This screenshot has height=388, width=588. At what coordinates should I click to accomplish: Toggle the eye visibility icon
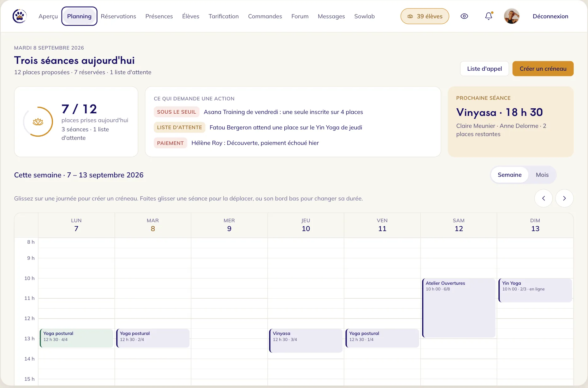pos(464,16)
